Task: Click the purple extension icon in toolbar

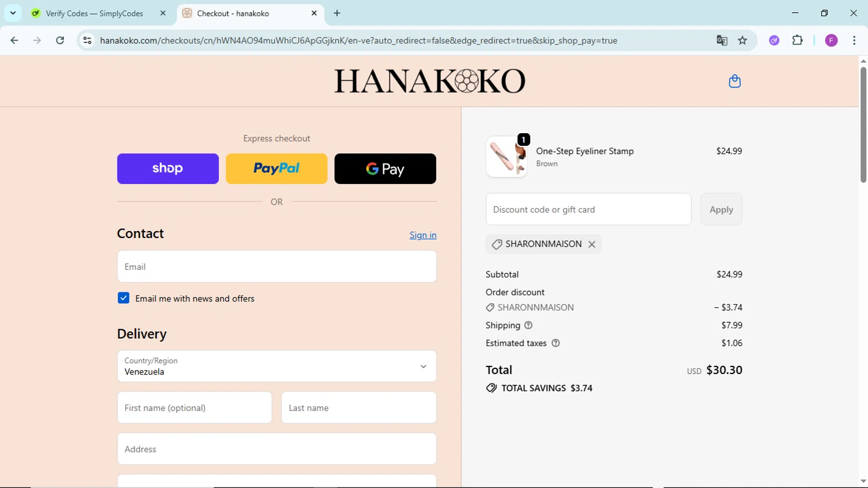Action: [774, 41]
